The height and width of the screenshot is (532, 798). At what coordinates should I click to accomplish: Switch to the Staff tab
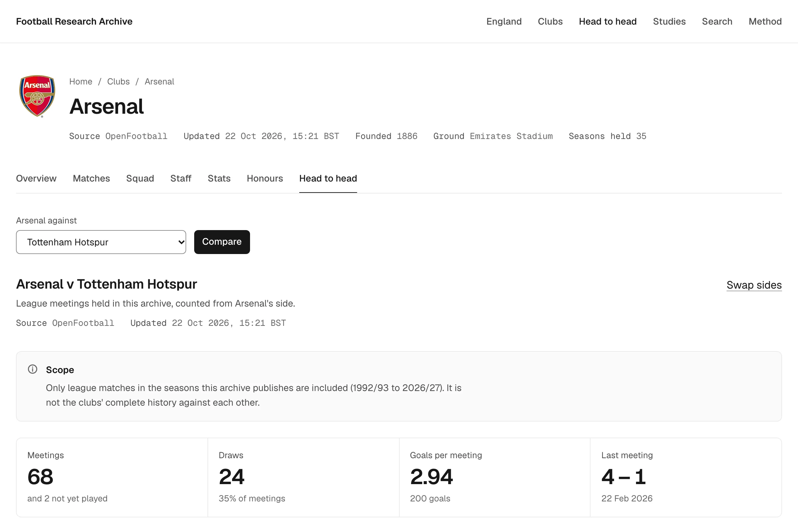coord(181,179)
